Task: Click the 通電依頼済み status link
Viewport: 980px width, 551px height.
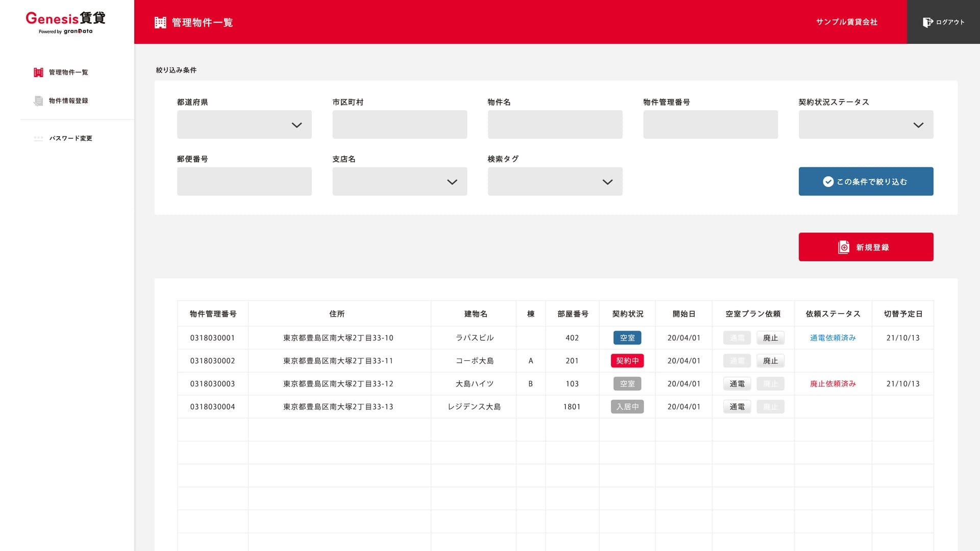Action: (x=832, y=338)
